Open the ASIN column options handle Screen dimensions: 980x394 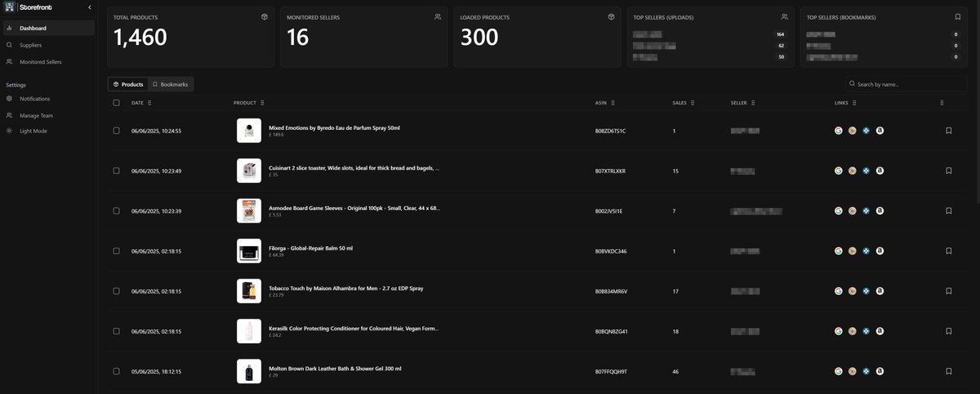[x=613, y=103]
